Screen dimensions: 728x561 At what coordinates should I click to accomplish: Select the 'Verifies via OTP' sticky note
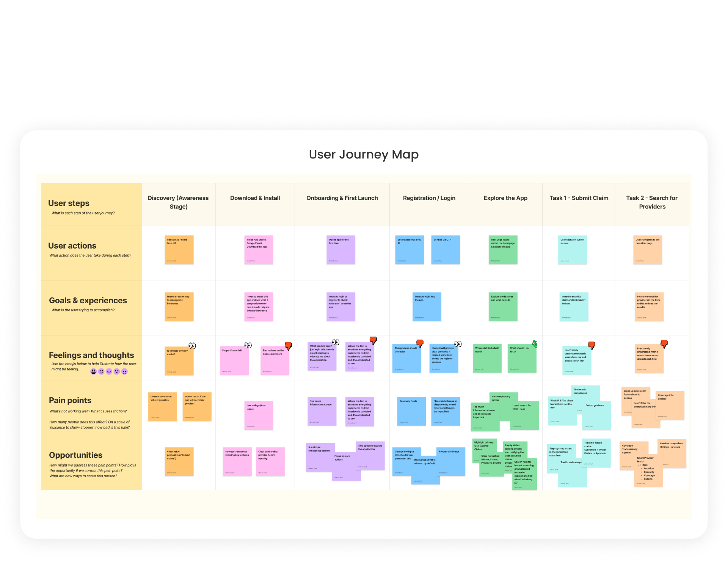[x=446, y=250]
